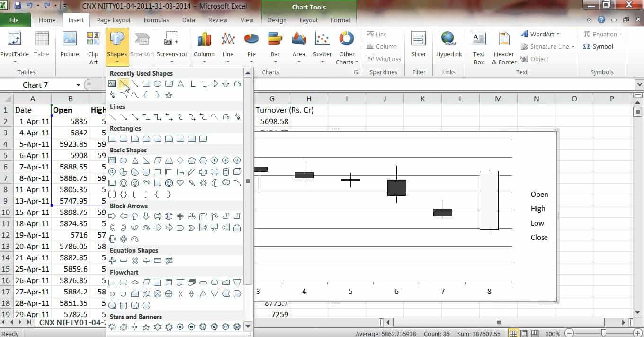Choose the Lightning Bolt shape
The height and width of the screenshot is (337, 644).
192,183
